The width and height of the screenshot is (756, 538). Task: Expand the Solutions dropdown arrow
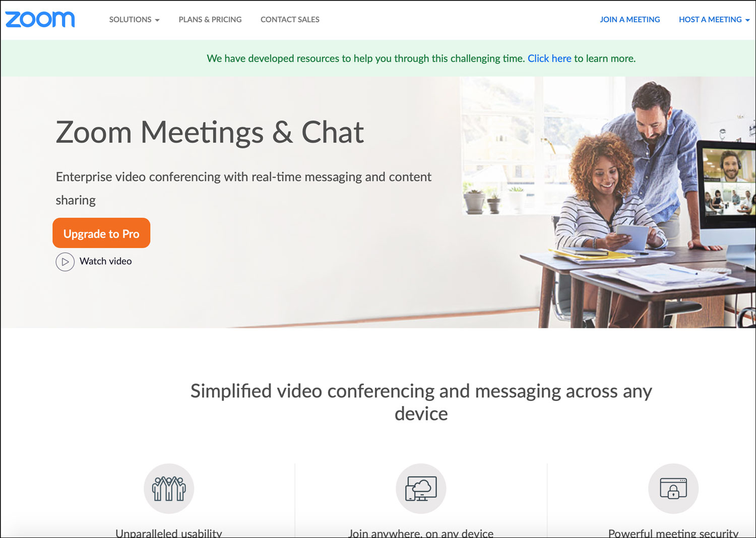(x=157, y=20)
